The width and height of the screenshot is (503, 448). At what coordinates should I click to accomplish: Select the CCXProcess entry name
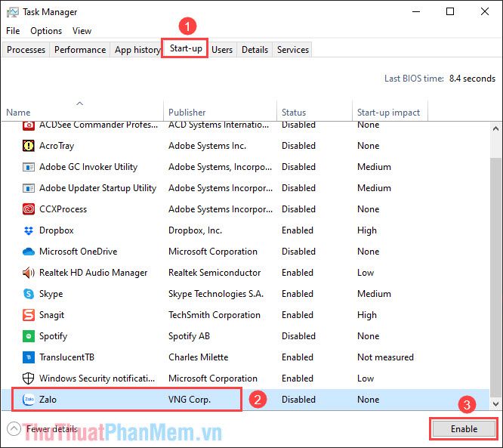coord(63,209)
